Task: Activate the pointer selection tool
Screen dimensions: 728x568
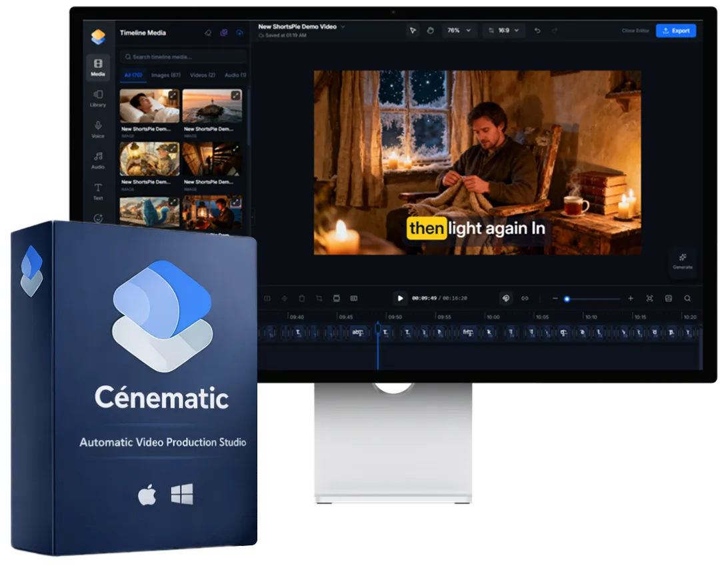Action: (413, 30)
